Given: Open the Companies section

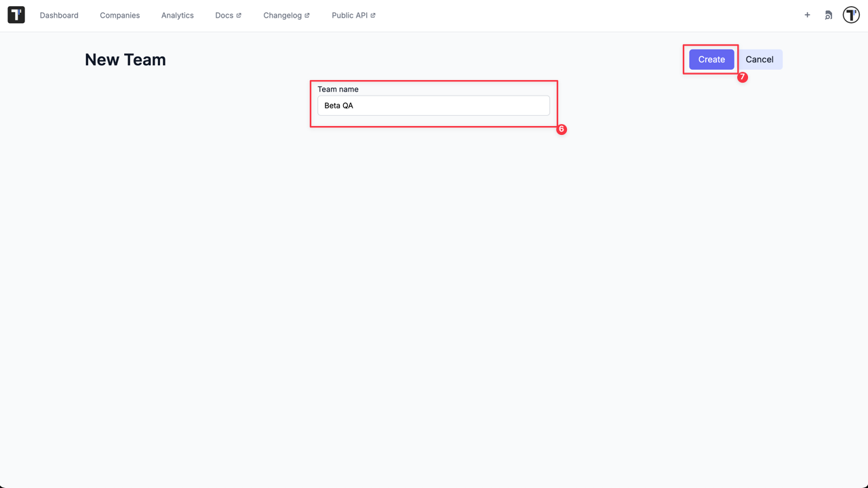Looking at the screenshot, I should coord(119,15).
